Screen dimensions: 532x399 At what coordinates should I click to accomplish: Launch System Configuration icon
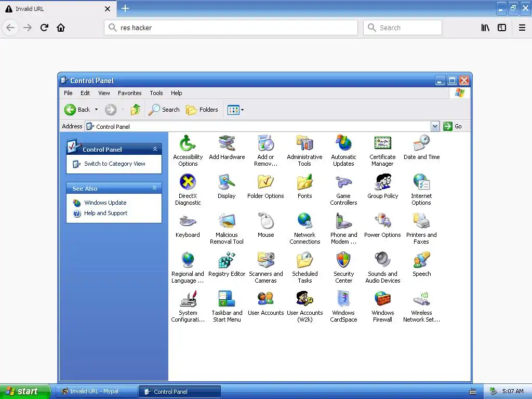188,307
